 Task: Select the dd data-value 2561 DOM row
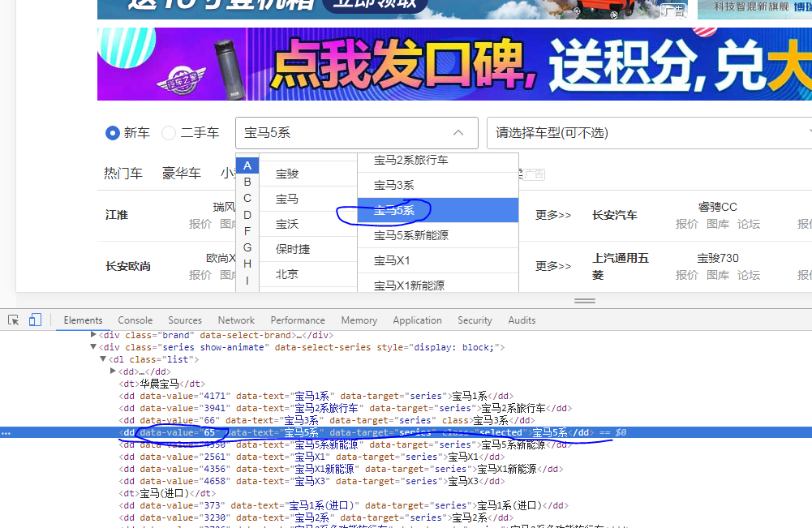[x=311, y=457]
